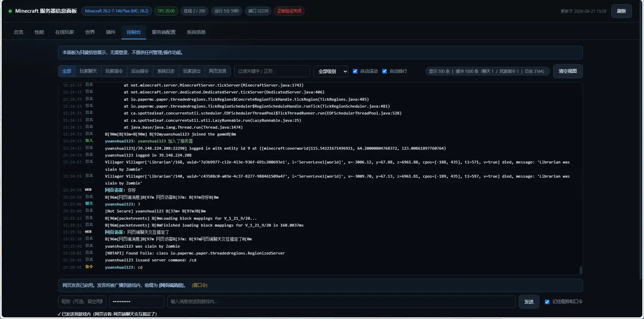Click the 显示 500 条 statistics badge
644x319 pixels.
pos(488,71)
